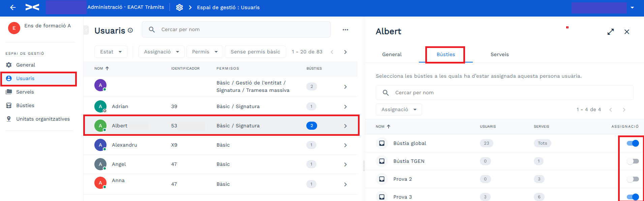Switch to the General tab of Albert

[x=392, y=54]
